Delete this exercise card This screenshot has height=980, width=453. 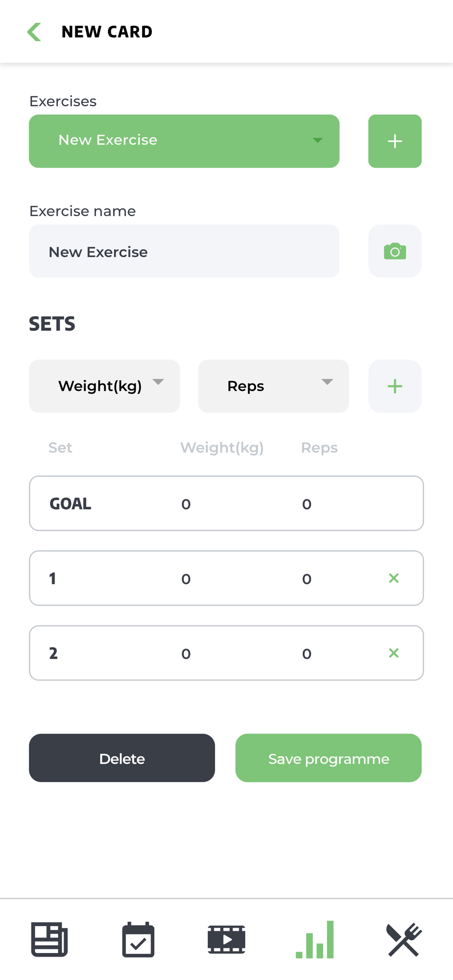point(122,758)
